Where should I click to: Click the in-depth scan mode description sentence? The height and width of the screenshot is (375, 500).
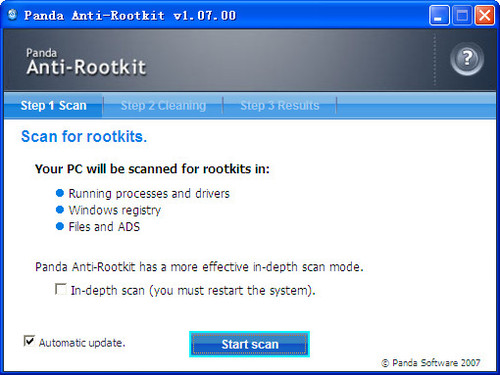coord(199,267)
